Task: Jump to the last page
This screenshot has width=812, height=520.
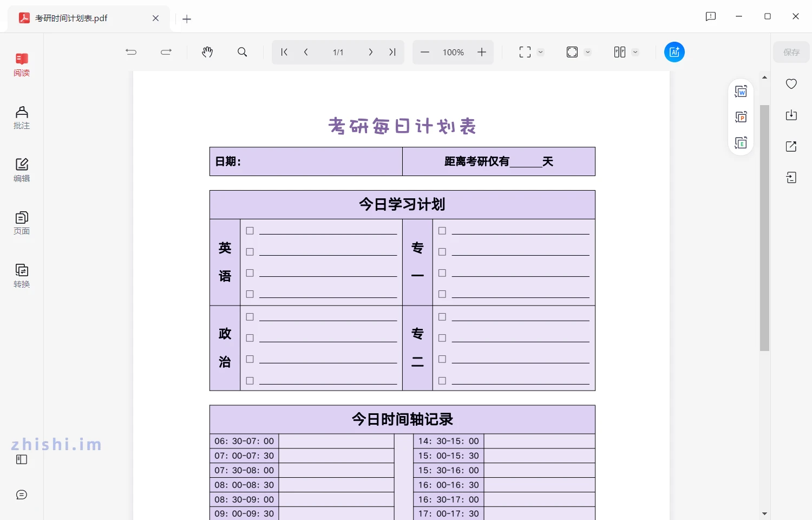Action: click(392, 52)
